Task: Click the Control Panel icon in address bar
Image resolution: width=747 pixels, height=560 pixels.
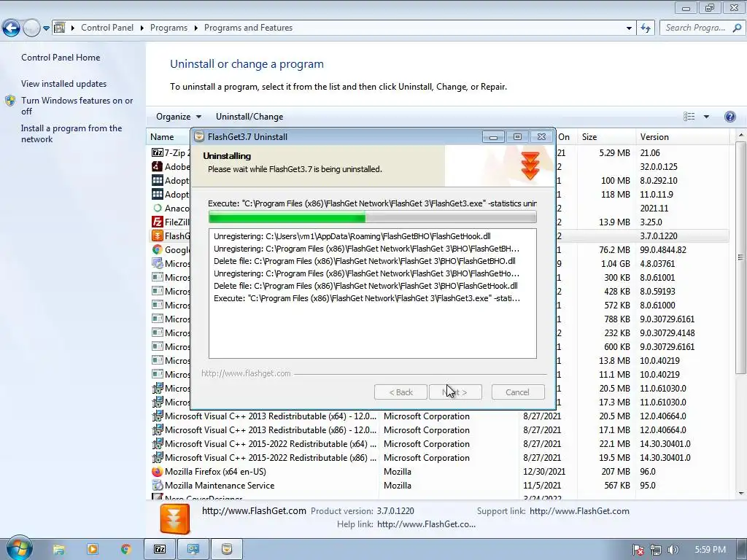Action: click(60, 28)
